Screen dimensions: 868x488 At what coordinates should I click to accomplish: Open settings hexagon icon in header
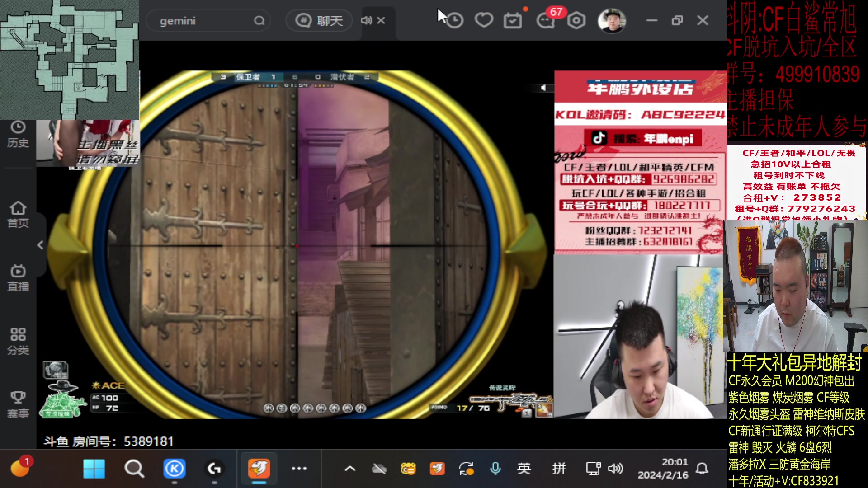(x=576, y=21)
